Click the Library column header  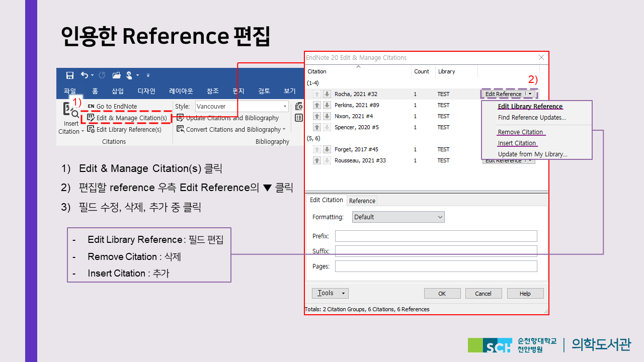456,71
